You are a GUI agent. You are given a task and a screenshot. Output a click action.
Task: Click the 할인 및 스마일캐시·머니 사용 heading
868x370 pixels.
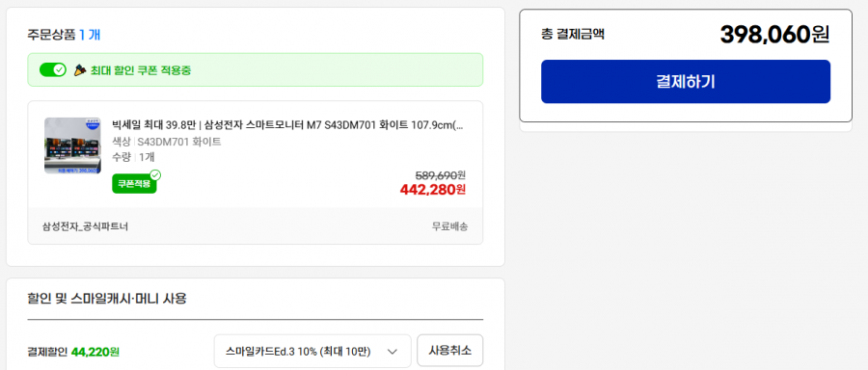click(107, 300)
